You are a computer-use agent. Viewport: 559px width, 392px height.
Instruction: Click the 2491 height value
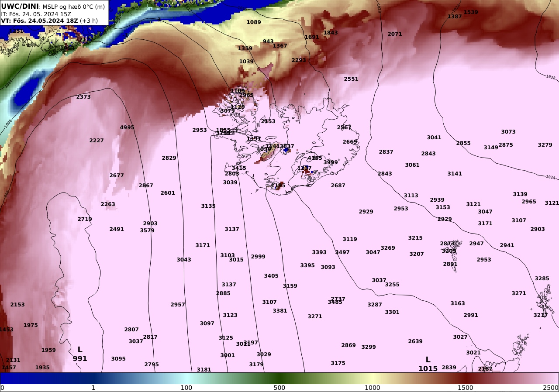[117, 229]
